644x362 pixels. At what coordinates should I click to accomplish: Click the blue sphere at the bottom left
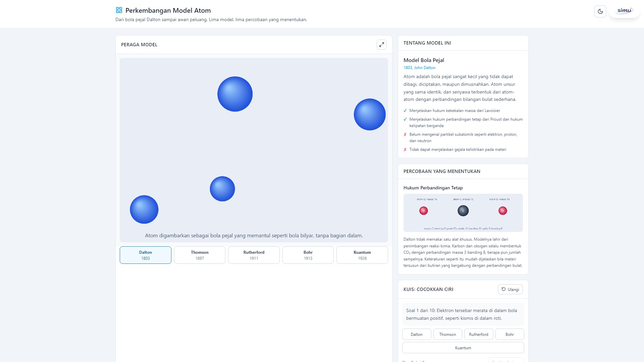144,209
